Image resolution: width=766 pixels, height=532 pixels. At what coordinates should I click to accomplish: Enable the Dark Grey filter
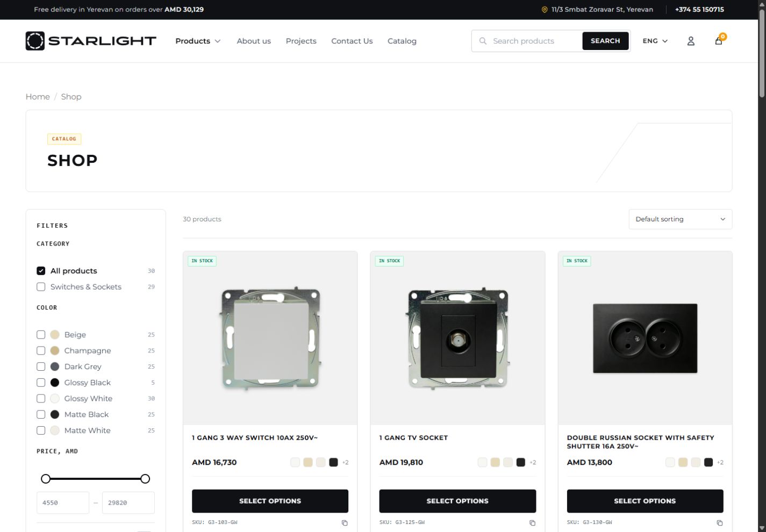click(41, 366)
